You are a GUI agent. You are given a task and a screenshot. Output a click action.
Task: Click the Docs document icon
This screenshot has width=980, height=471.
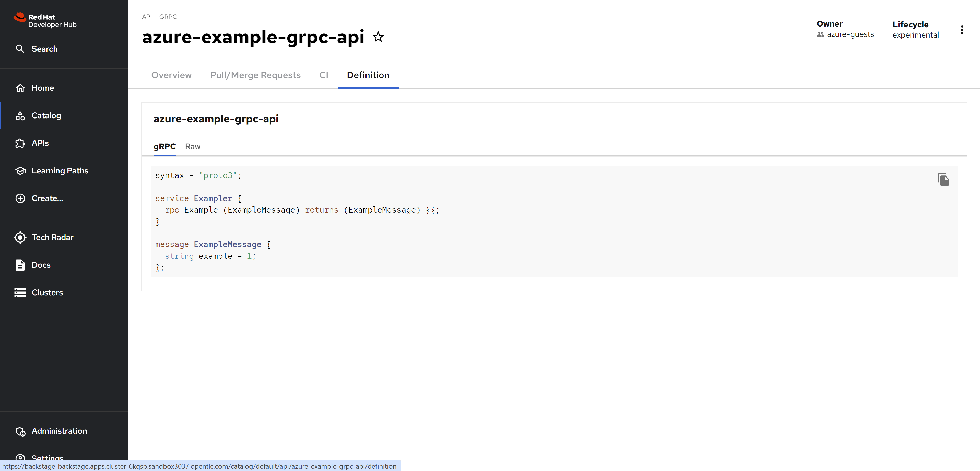pos(20,265)
